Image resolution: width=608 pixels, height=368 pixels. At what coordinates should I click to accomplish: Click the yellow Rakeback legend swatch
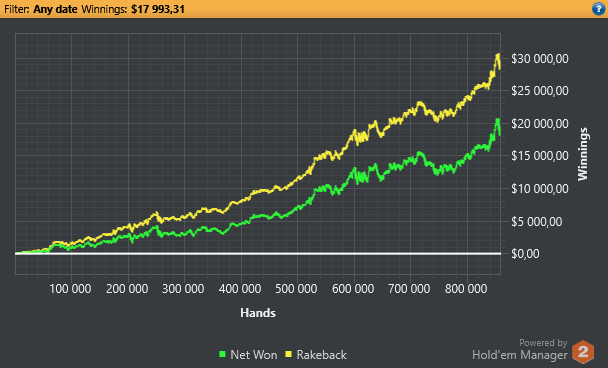click(288, 354)
